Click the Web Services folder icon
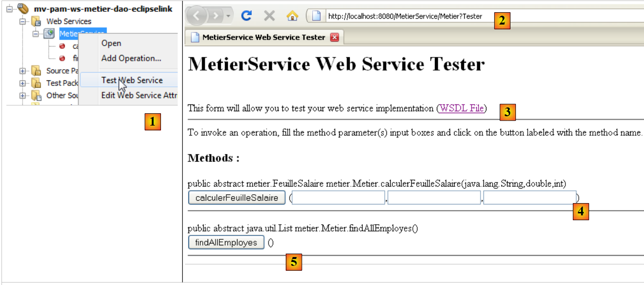This screenshot has height=285, width=644. 36,22
